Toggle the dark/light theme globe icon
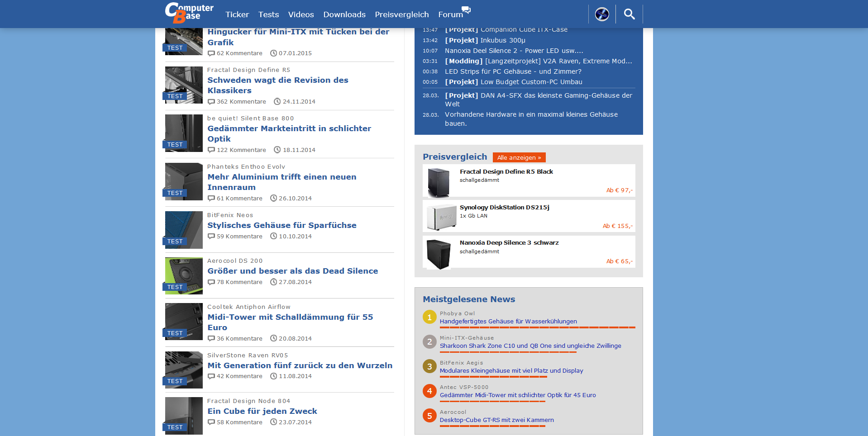This screenshot has width=868, height=436. 602,14
